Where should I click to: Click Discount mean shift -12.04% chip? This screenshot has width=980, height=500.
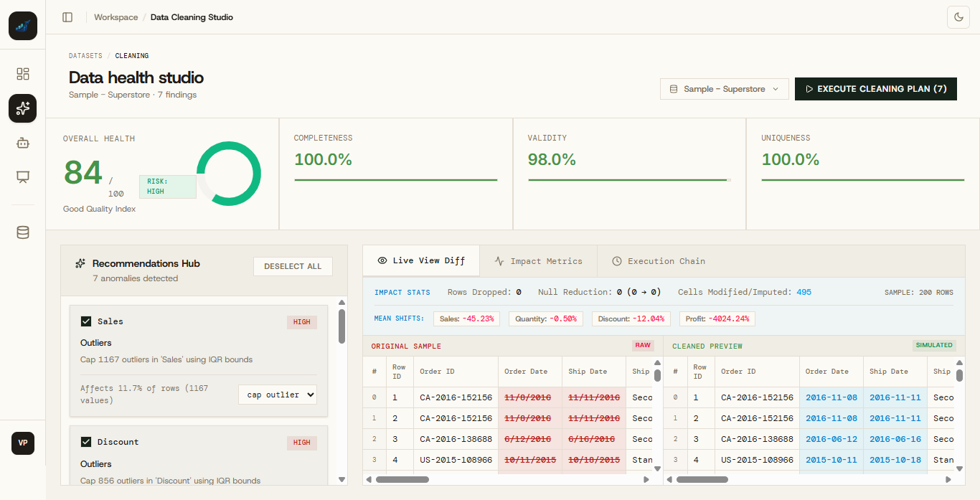point(631,319)
